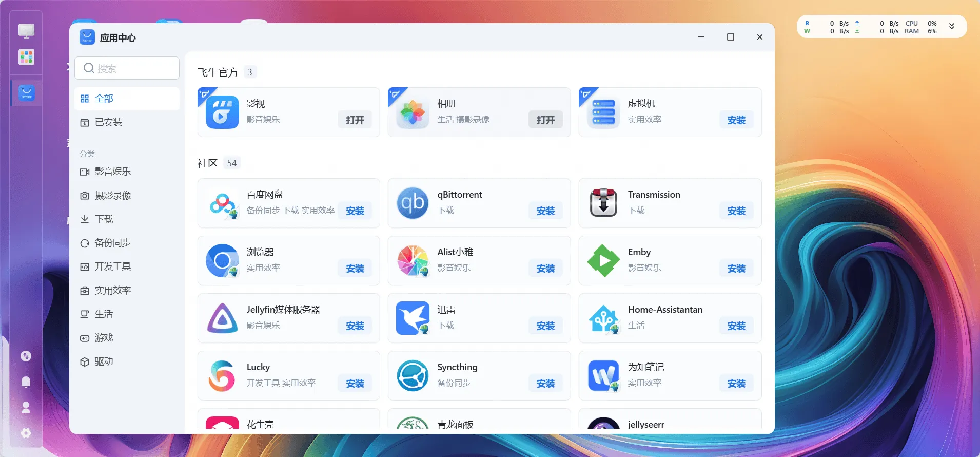Click the Lucky app icon
The image size is (980, 457).
(222, 376)
